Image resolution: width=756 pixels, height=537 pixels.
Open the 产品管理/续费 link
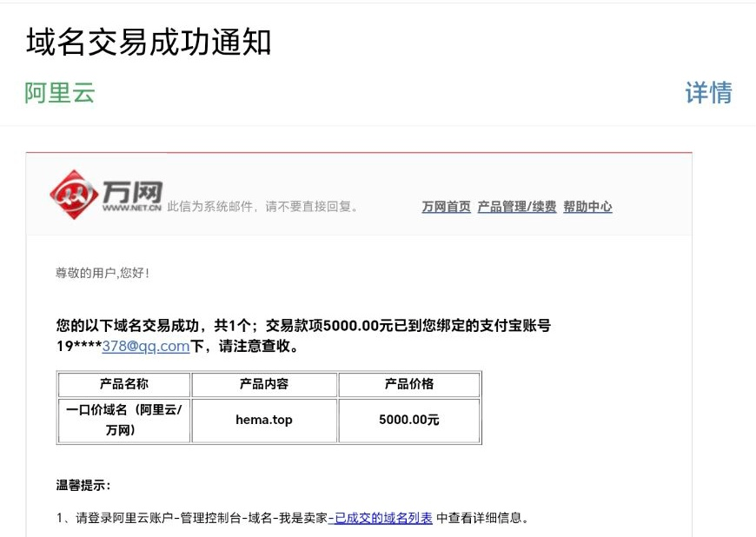[x=517, y=207]
